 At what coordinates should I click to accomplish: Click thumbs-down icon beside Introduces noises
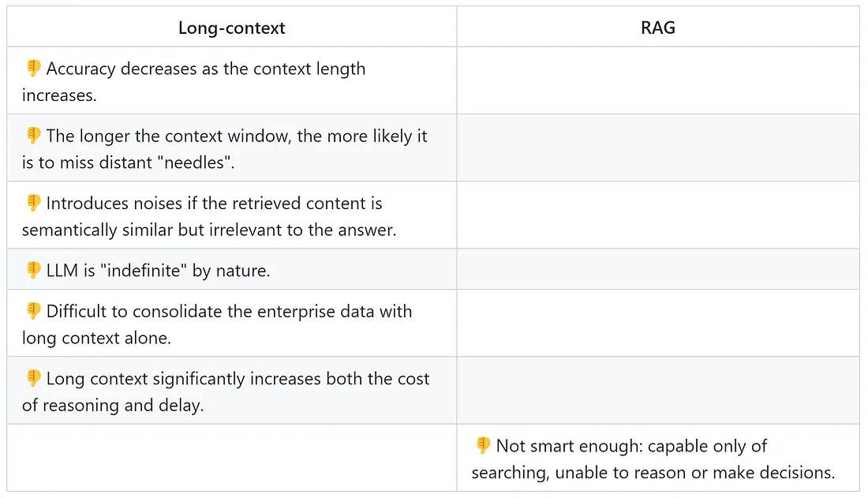pyautogui.click(x=33, y=202)
